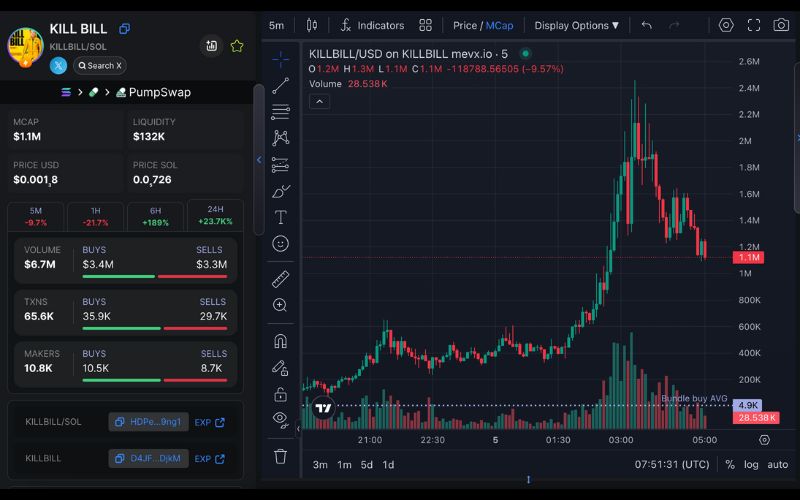Open the Display Options dropdown
800x500 pixels.
coord(577,26)
